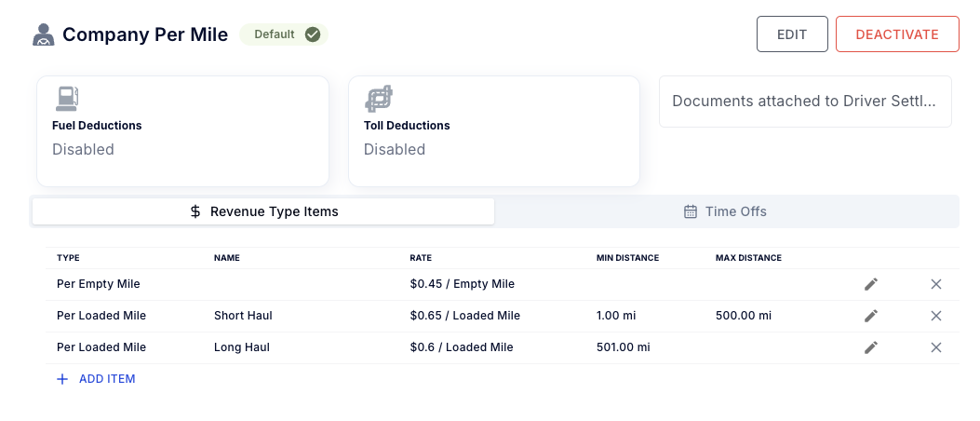Click the driver profile icon beside Company Per Mile
Screen dimensions: 980x421
click(x=43, y=34)
